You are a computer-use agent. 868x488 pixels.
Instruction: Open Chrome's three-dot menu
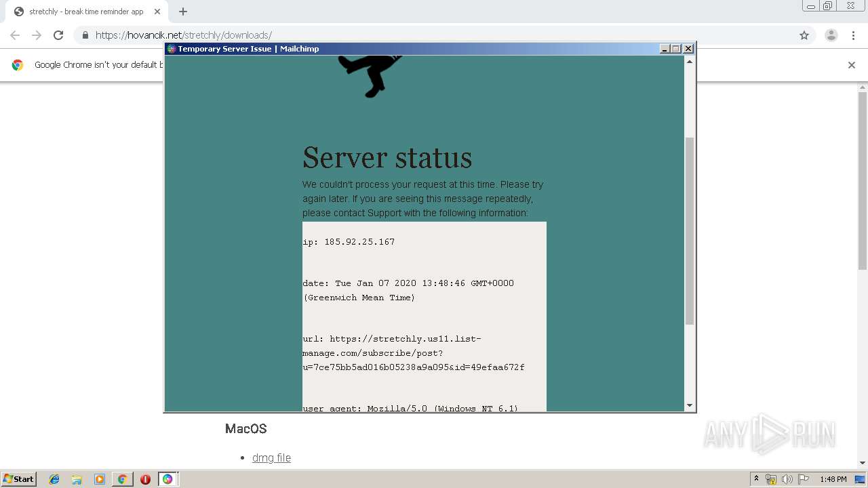pos(853,35)
